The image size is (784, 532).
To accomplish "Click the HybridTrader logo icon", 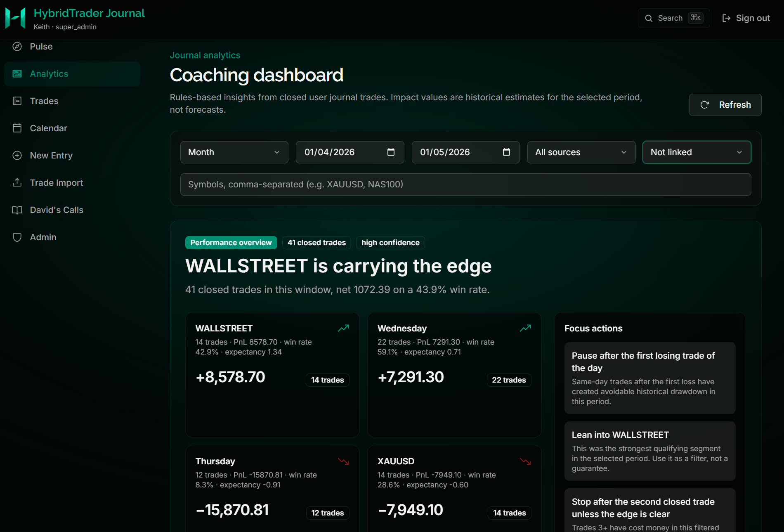I will coord(15,18).
